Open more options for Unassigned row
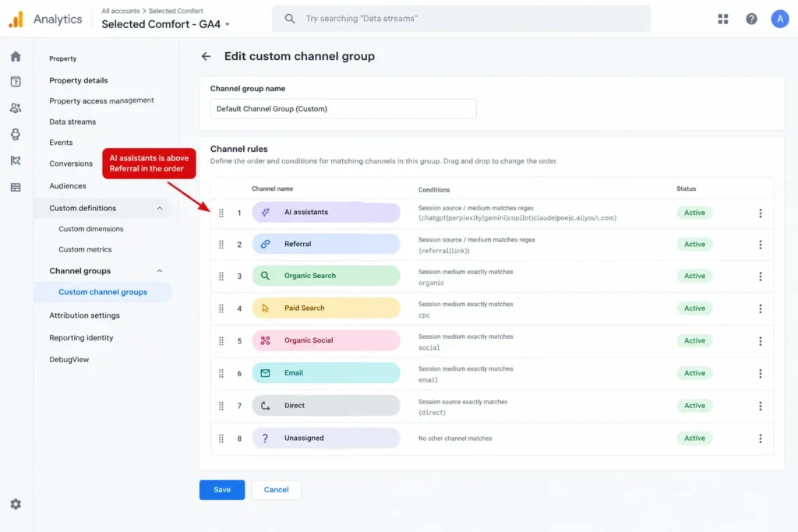This screenshot has height=532, width=798. tap(761, 439)
